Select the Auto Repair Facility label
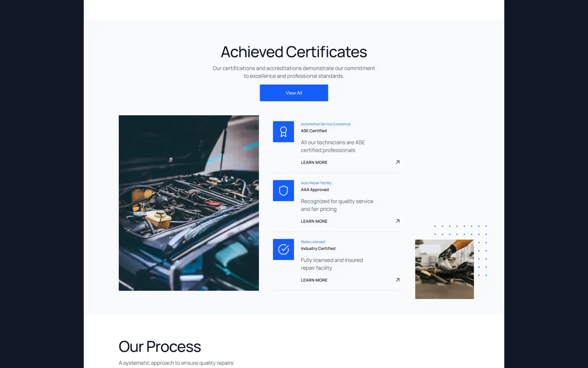The width and height of the screenshot is (588, 368). coord(316,183)
